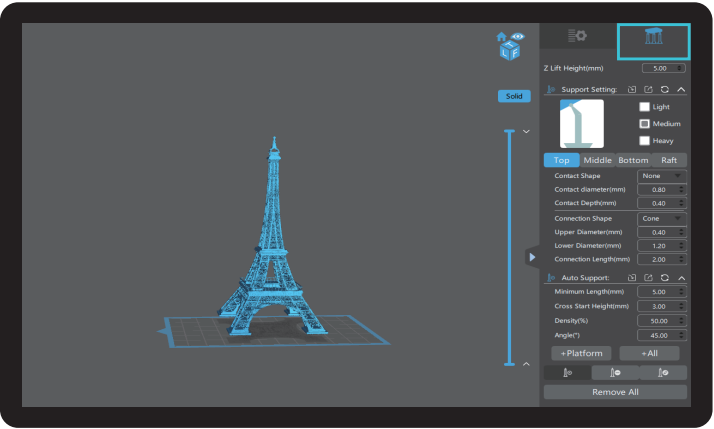Click the support preview thumbnail
714x429 pixels.
pos(581,124)
